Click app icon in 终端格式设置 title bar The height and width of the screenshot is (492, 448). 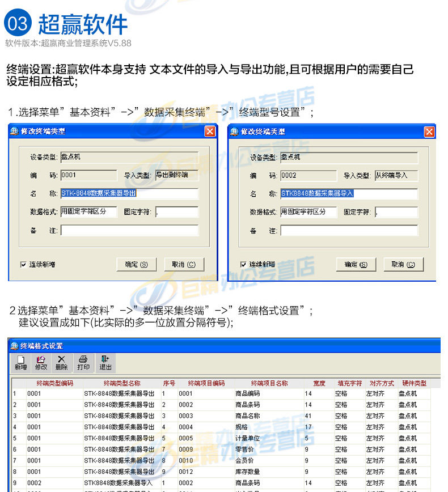click(x=14, y=346)
